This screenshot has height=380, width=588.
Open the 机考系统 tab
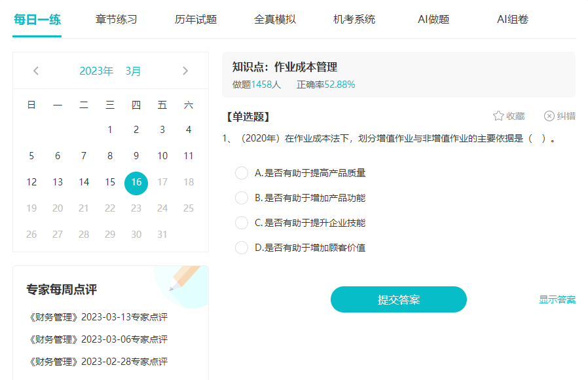[354, 20]
